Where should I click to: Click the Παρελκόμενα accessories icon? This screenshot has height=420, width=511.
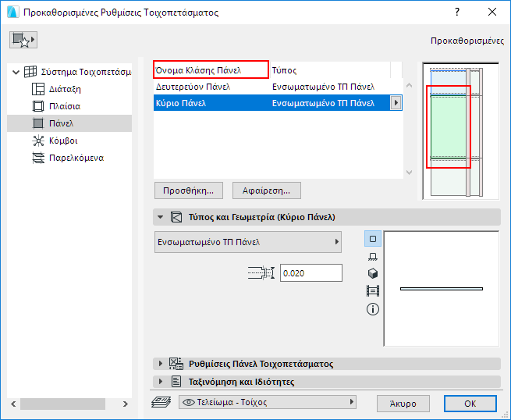point(38,158)
